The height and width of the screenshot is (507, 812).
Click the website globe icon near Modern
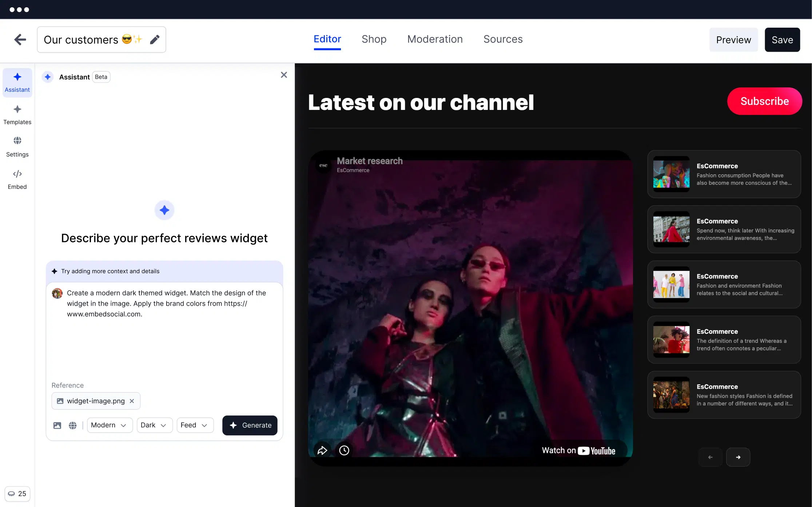(x=73, y=425)
